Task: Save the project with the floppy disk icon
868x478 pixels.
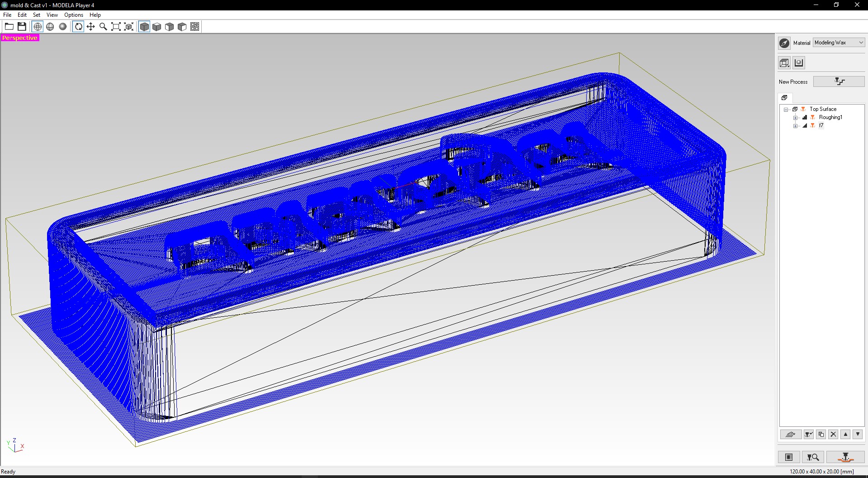Action: (x=22, y=27)
